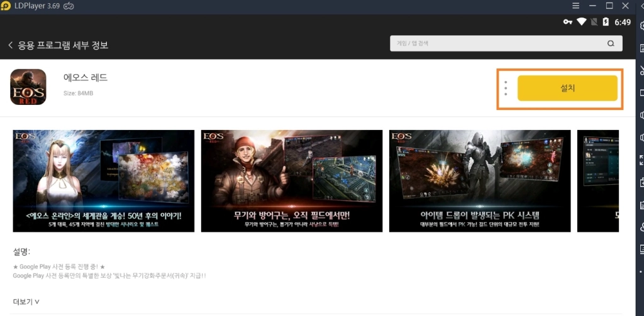Open the LDPlayer hamburger menu
Image resolution: width=644 pixels, height=316 pixels.
(x=576, y=6)
